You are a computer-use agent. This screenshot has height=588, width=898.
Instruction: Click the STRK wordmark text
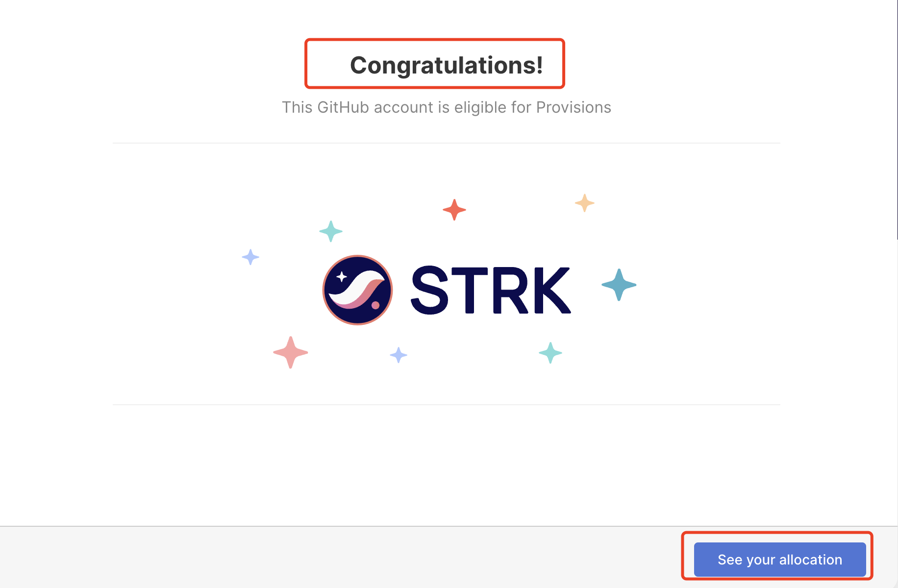(491, 290)
